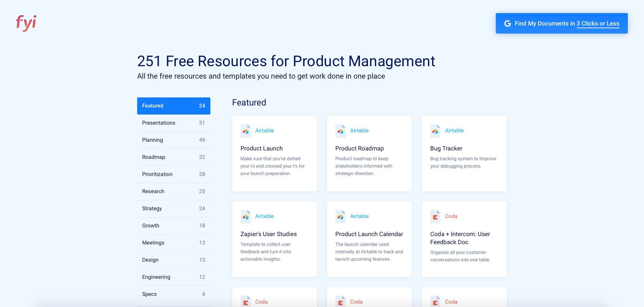
Task: Click 'All the free resources and templates' subtitle
Action: (x=261, y=76)
